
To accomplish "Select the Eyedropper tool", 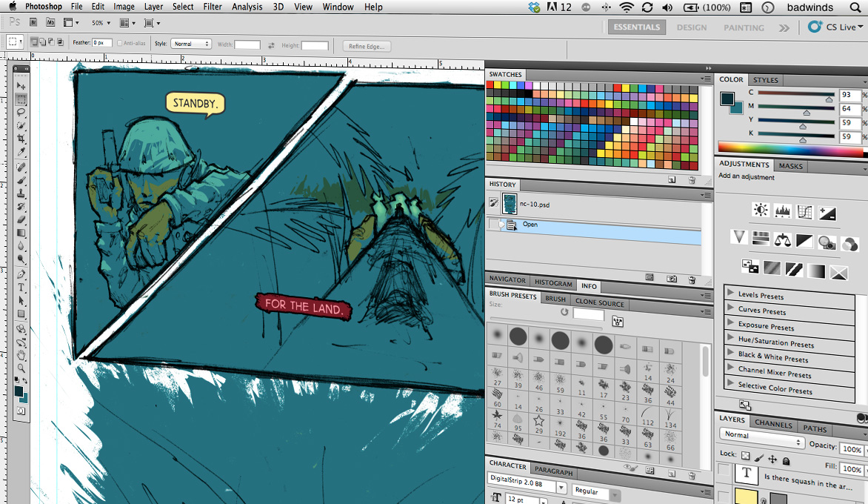I will (x=21, y=152).
